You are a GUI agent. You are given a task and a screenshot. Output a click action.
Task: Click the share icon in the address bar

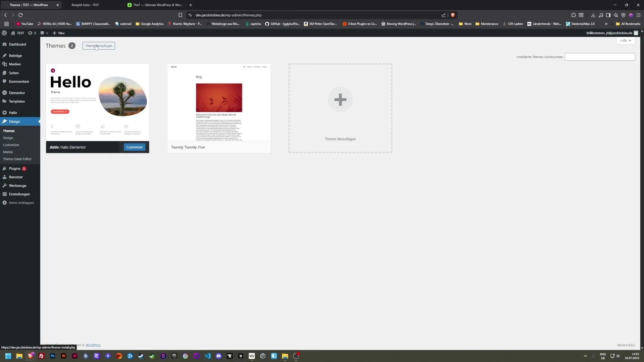(x=444, y=15)
